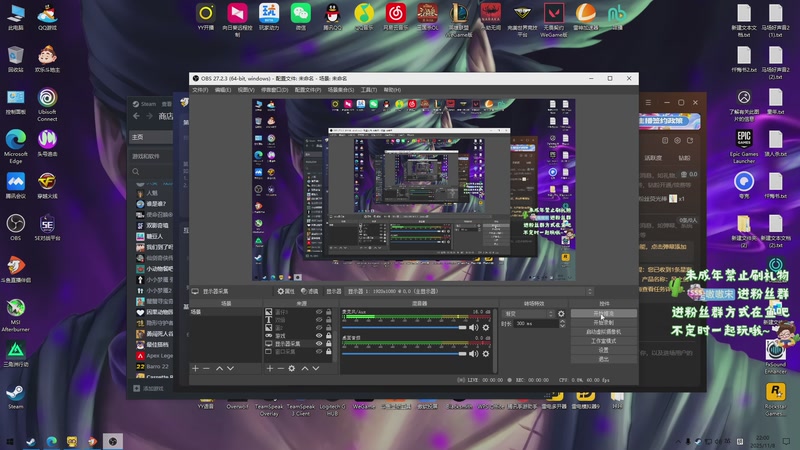This screenshot has width=800, height=450.
Task: Click 开始推流 start streaming button
Action: click(604, 313)
